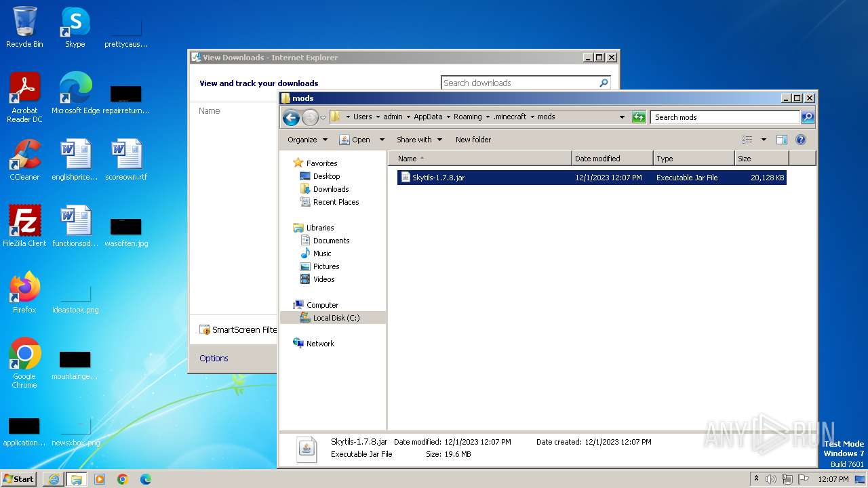Launch CCleaner from the desktop
The width and height of the screenshot is (868, 488).
point(24,160)
